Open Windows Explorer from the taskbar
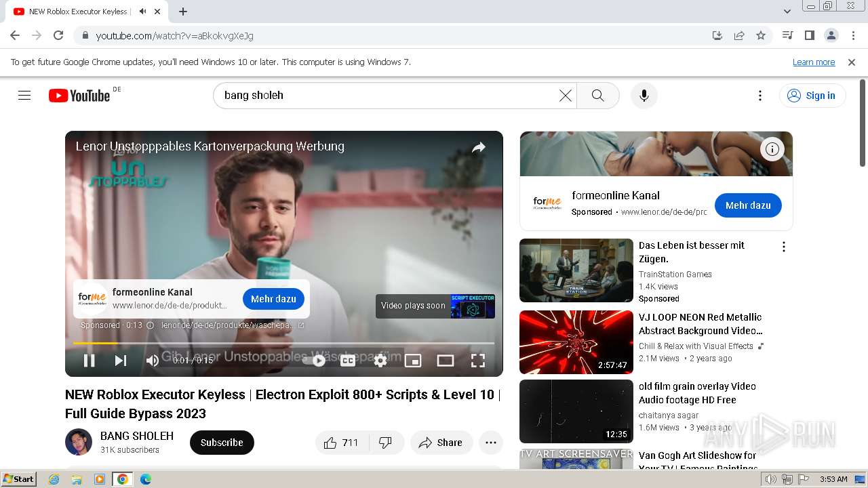Image resolution: width=868 pixels, height=488 pixels. (x=77, y=479)
